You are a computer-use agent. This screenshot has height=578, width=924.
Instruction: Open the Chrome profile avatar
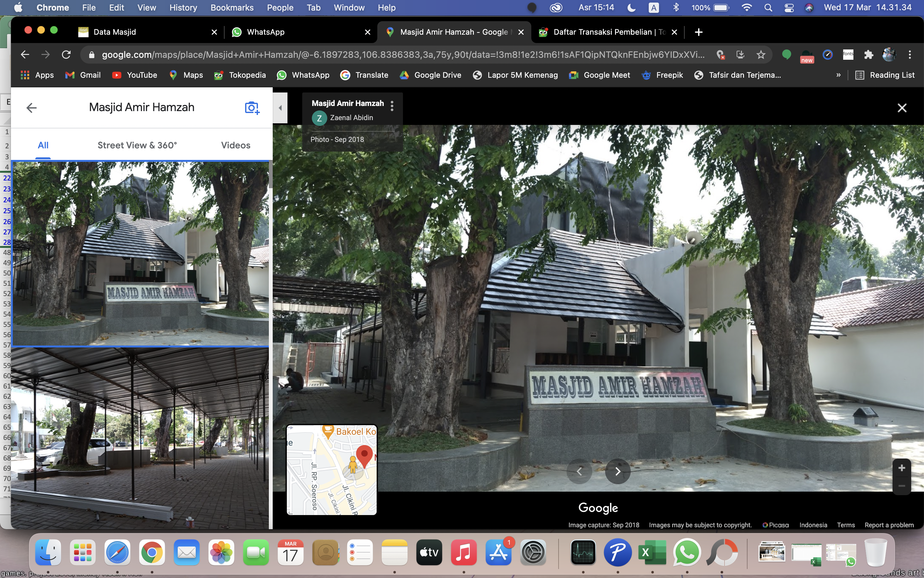(889, 55)
